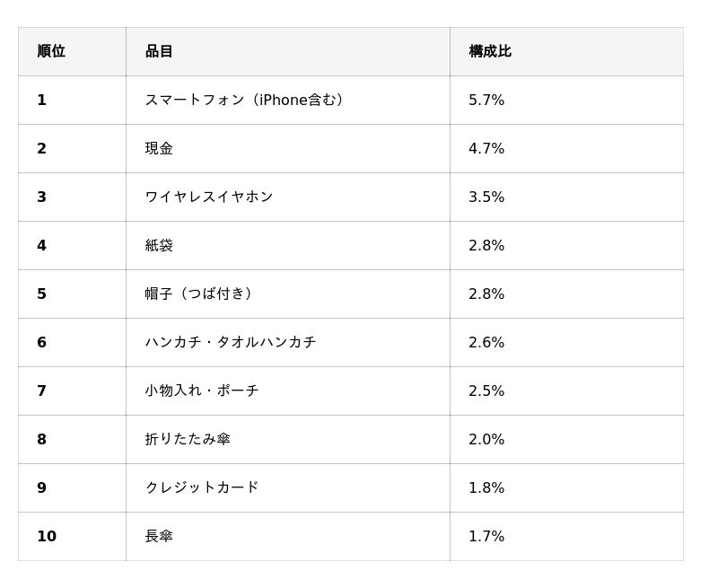The width and height of the screenshot is (718, 588).
Task: Click rank number 10 cell
Action: 72,536
